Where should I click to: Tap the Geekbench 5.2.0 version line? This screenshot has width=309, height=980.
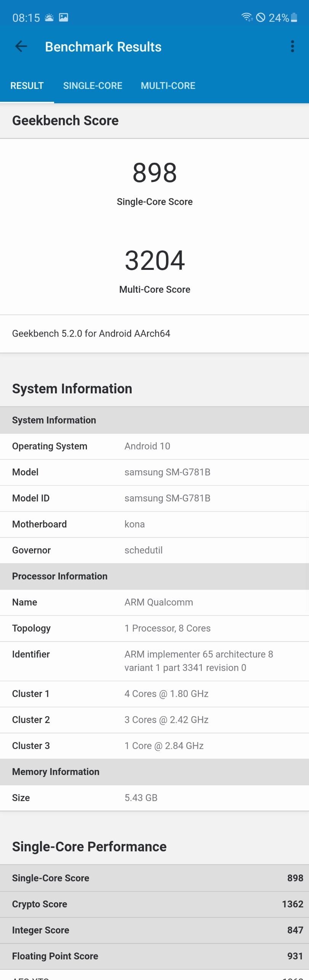point(91,334)
